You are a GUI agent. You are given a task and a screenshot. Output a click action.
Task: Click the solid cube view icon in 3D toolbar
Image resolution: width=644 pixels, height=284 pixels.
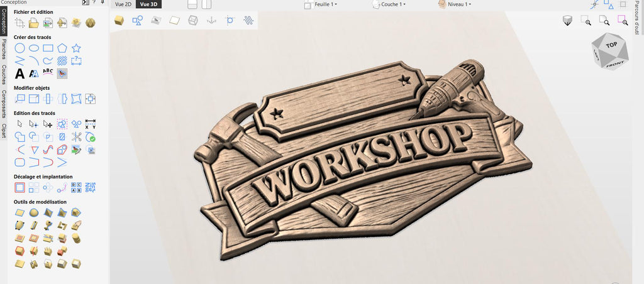click(119, 20)
